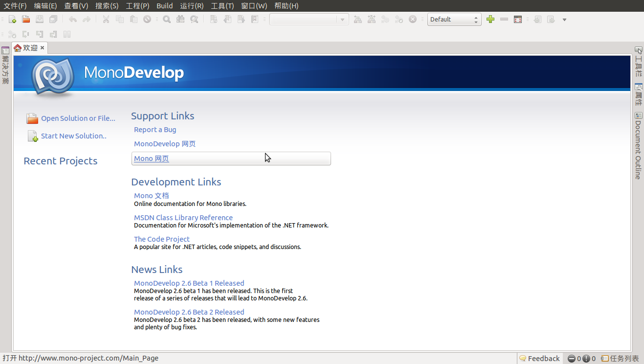The height and width of the screenshot is (364, 644).
Task: Click the Copy toolbar icon
Action: click(x=120, y=20)
